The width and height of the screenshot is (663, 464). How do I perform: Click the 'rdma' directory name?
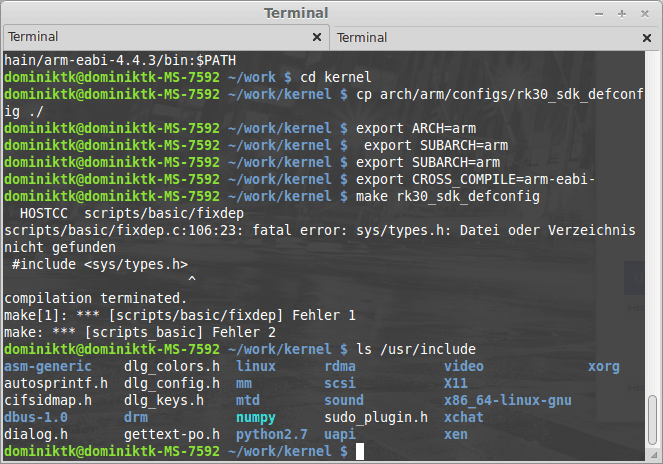(x=340, y=367)
